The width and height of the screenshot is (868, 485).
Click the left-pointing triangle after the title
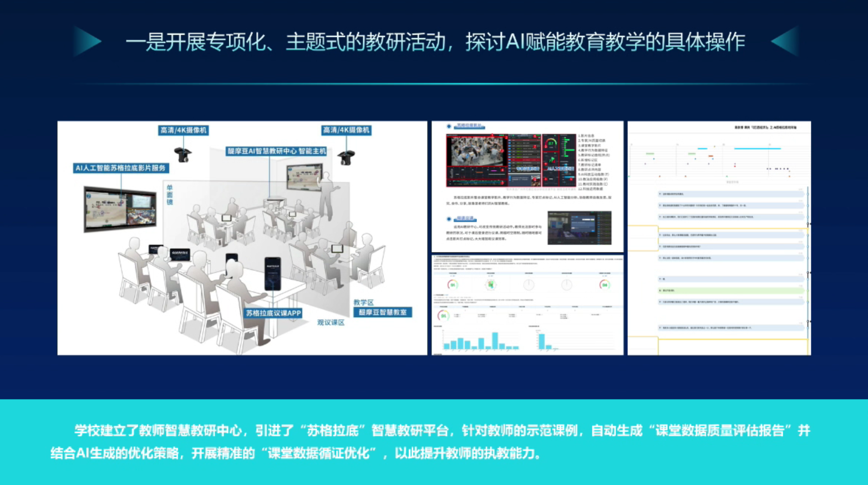(x=785, y=42)
